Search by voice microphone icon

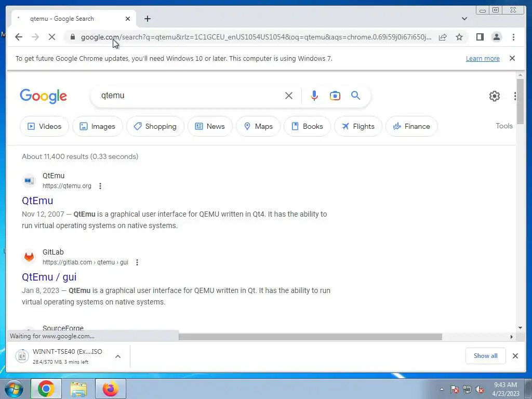pyautogui.click(x=314, y=96)
